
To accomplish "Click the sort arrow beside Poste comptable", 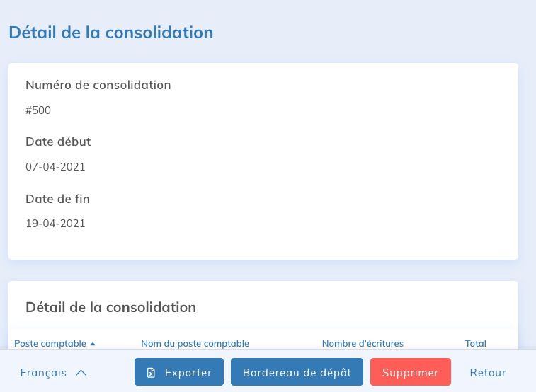I will 92,344.
